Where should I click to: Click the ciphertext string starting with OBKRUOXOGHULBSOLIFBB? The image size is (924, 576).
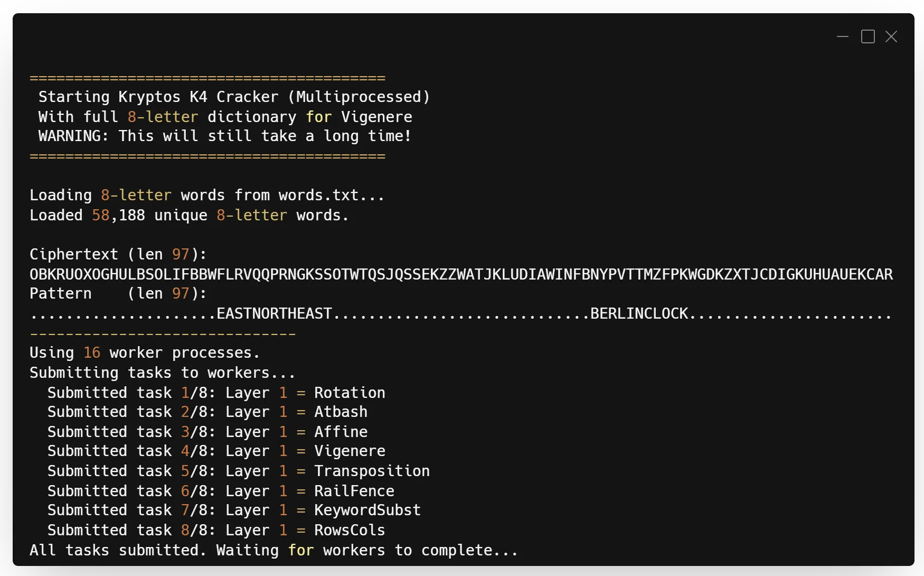click(461, 274)
